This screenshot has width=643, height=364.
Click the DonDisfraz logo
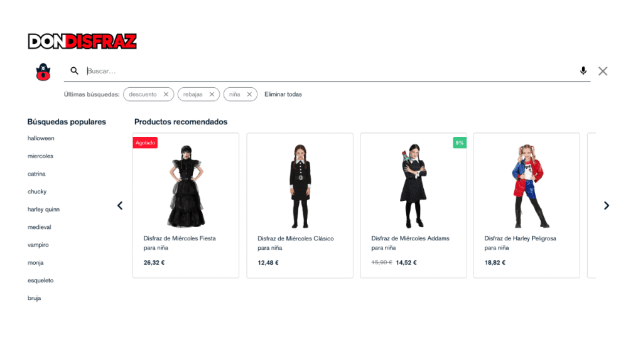point(82,41)
